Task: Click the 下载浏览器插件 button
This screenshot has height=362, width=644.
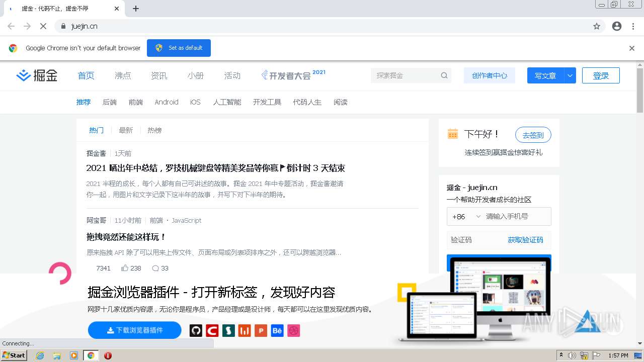Action: point(134,330)
